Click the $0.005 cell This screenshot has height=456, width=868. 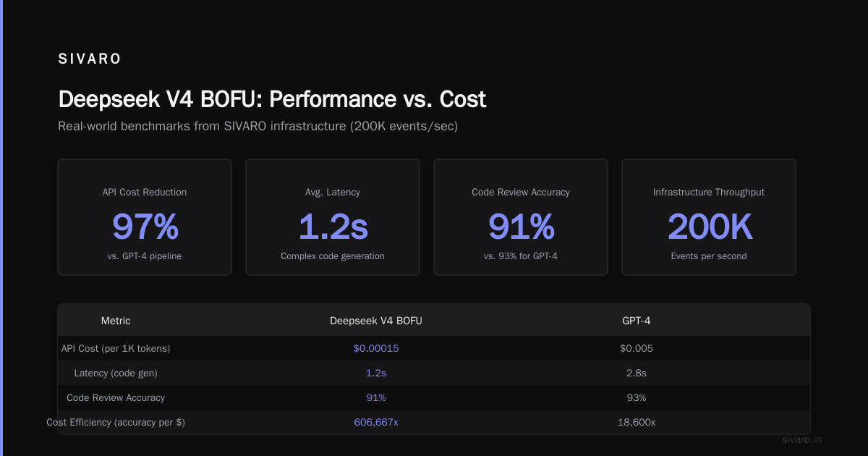[x=637, y=348]
